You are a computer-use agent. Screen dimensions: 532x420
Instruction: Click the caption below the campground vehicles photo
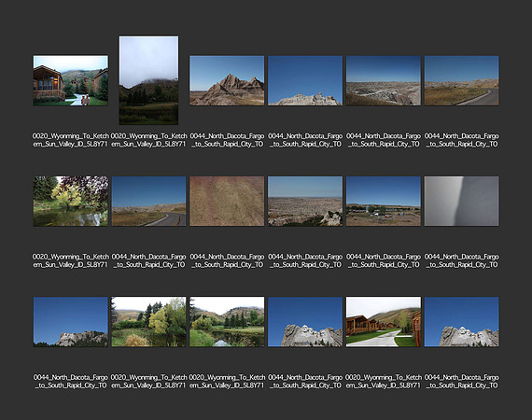pos(384,260)
